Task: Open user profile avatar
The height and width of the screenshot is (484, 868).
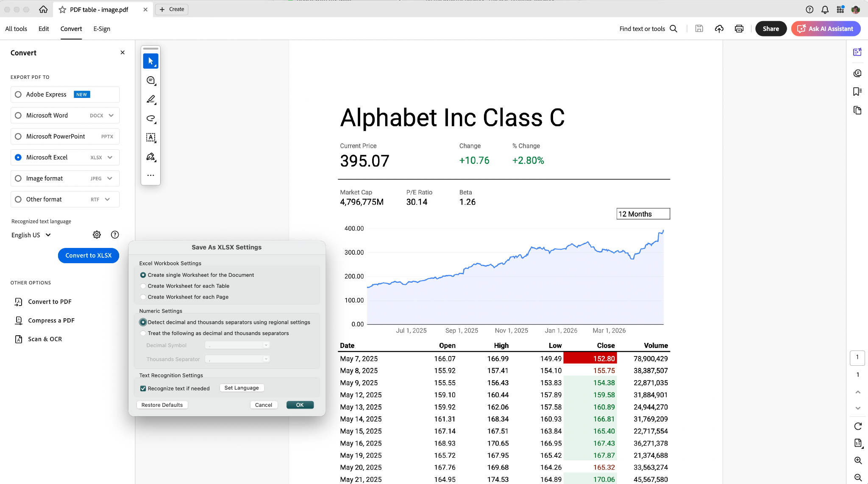Action: [x=856, y=9]
